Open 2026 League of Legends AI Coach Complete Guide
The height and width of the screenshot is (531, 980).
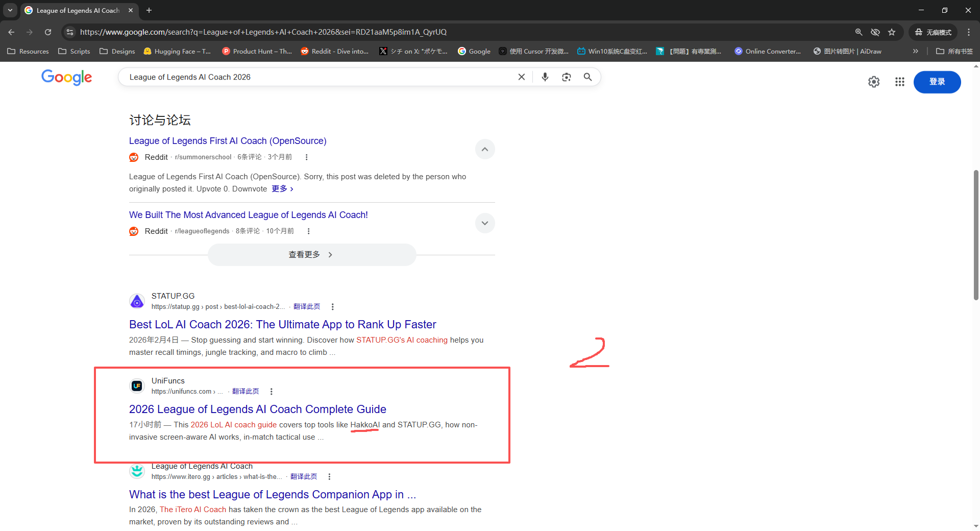coord(257,409)
